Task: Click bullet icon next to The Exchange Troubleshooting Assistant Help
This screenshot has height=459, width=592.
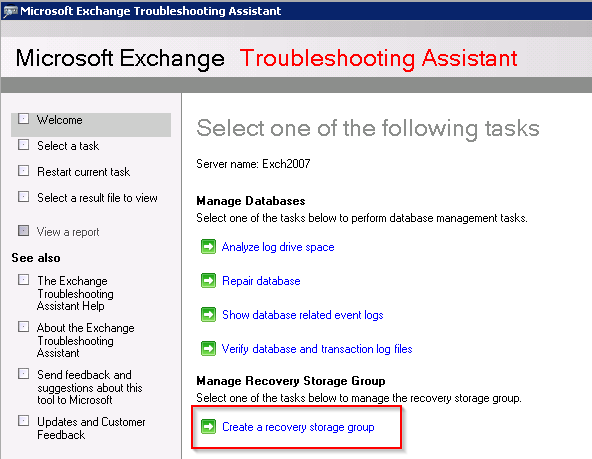Action: [23, 280]
